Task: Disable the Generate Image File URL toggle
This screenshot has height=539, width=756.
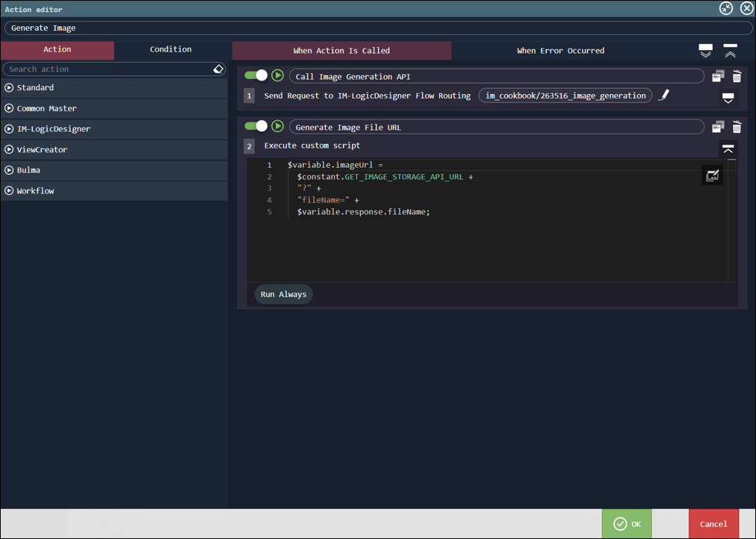Action: (256, 126)
